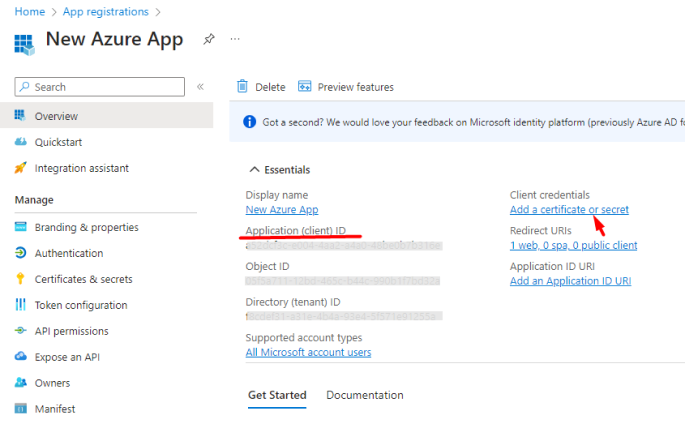Click the feedback banner message
Screen dimensions: 685x421
474,122
